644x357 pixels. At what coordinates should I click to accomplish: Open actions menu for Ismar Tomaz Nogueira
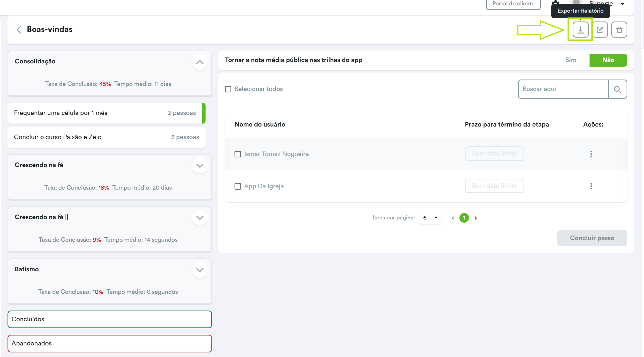coord(591,154)
